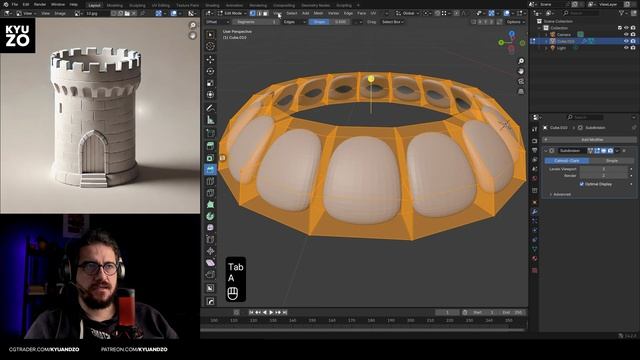Image resolution: width=640 pixels, height=360 pixels.
Task: Open the Select Box drag dropdown
Action: click(x=393, y=22)
